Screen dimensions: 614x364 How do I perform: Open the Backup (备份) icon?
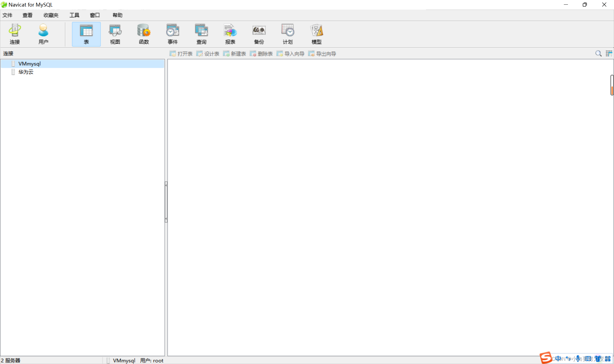click(259, 34)
